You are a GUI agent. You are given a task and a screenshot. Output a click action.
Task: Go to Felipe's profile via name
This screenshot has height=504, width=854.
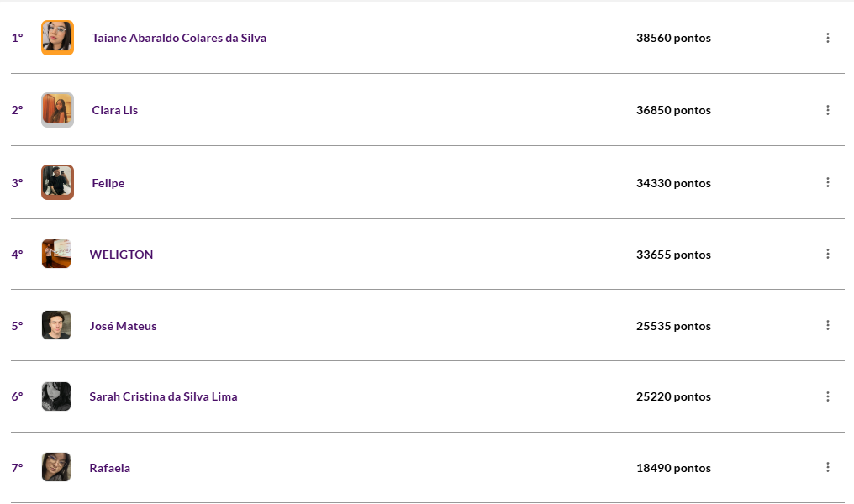click(108, 183)
